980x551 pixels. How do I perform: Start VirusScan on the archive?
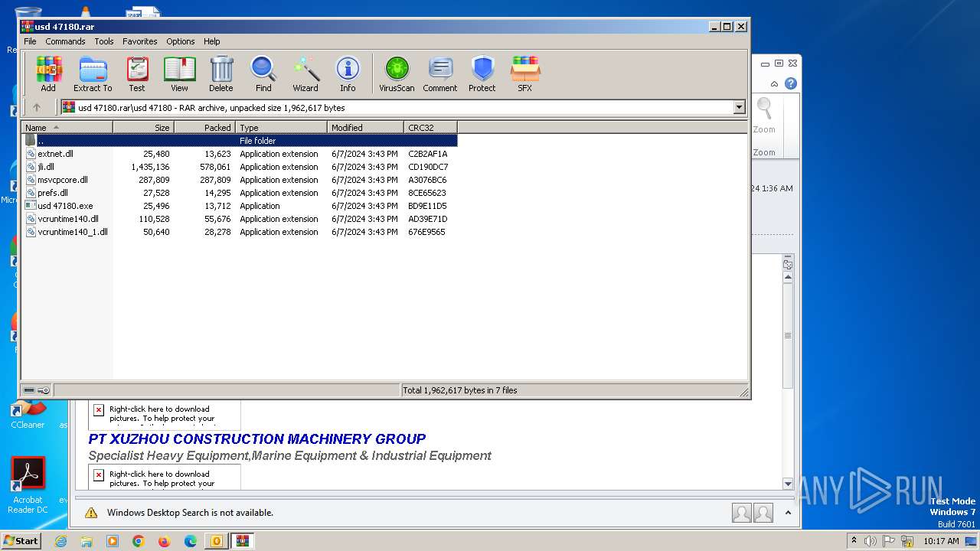[x=397, y=74]
